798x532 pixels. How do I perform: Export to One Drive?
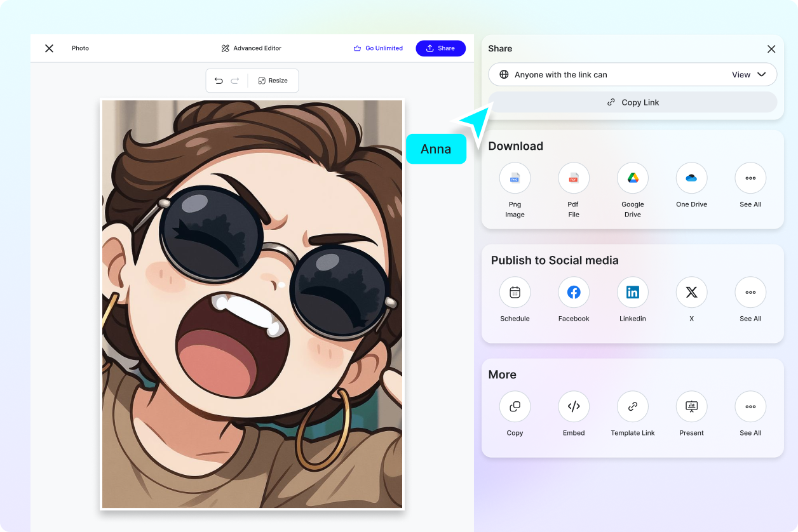click(x=691, y=178)
